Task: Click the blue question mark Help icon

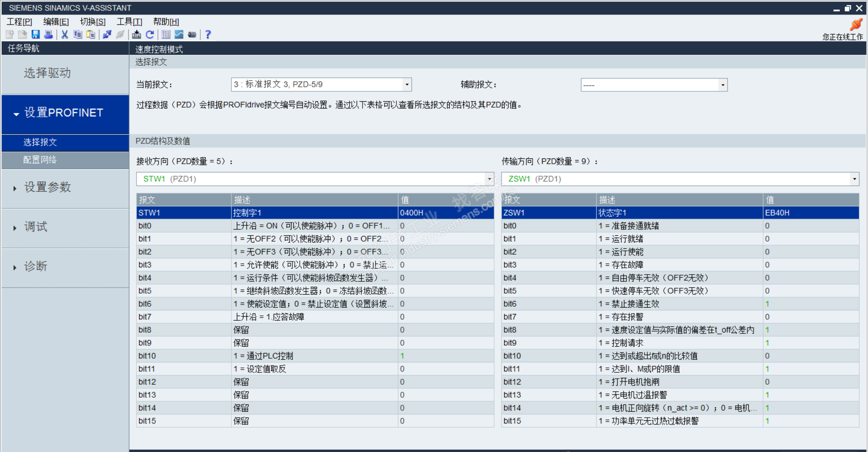Action: (x=208, y=34)
